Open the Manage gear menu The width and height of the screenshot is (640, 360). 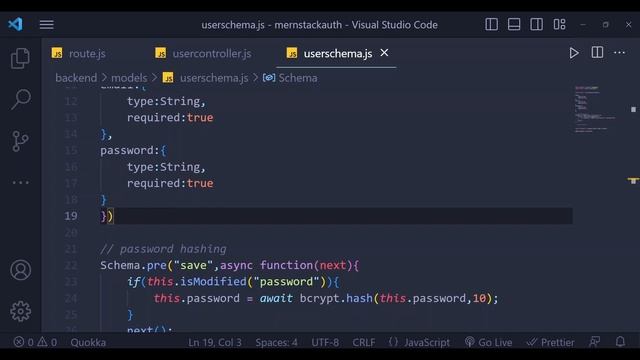[x=20, y=311]
